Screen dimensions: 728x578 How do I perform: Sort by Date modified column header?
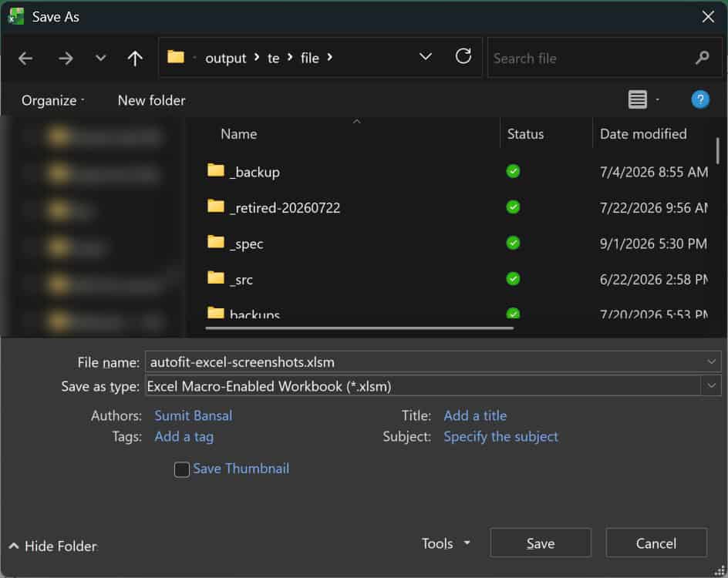tap(643, 134)
